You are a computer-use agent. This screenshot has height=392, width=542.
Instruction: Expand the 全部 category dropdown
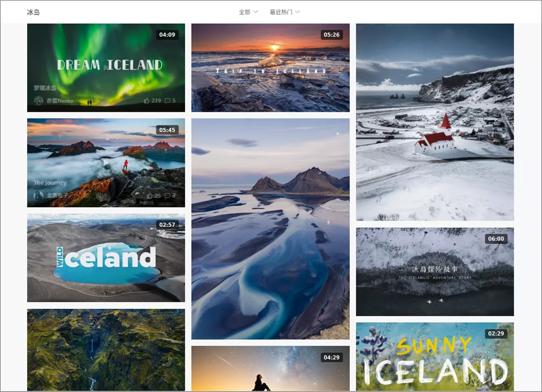(248, 12)
